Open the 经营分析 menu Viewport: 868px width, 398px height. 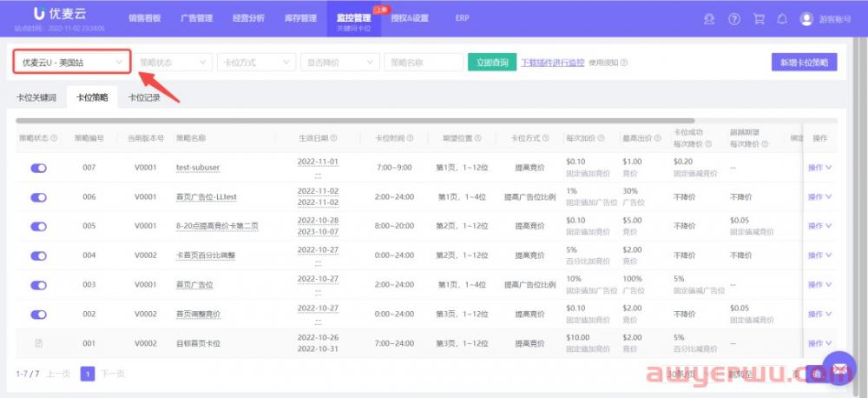coord(248,18)
